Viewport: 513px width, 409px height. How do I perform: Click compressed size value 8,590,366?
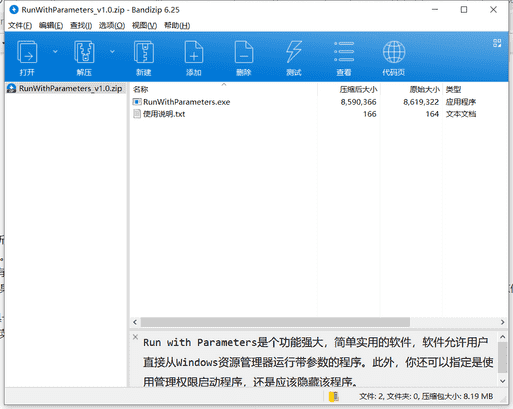(x=358, y=102)
